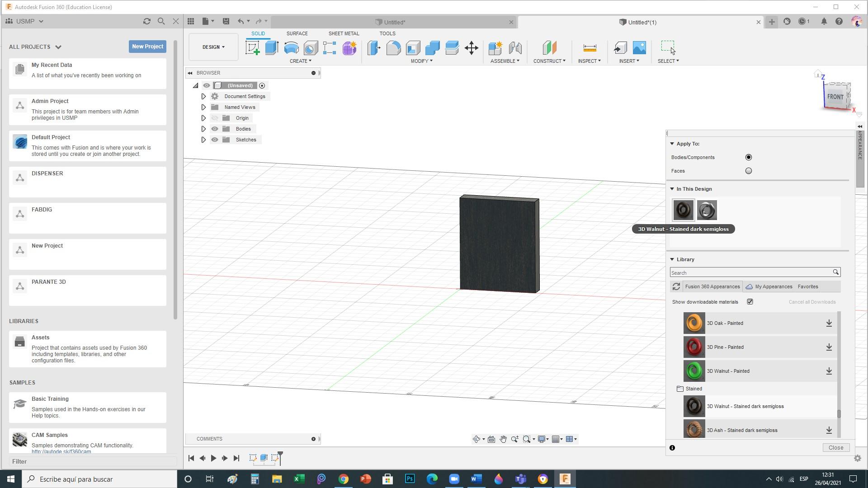Image resolution: width=868 pixels, height=488 pixels.
Task: Hide the Bodies folder
Action: [215, 129]
